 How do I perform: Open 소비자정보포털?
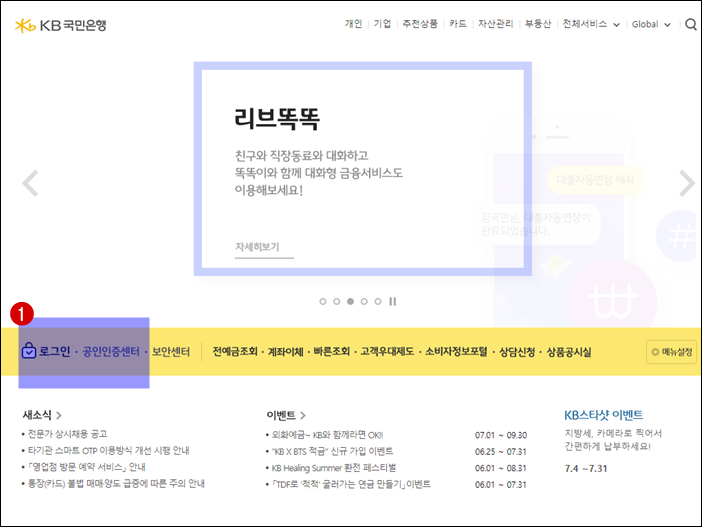coord(456,351)
